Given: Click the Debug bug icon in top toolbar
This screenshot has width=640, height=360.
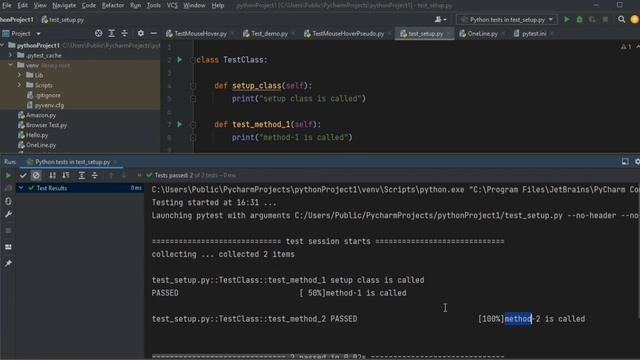Looking at the screenshot, I should pyautogui.click(x=579, y=20).
